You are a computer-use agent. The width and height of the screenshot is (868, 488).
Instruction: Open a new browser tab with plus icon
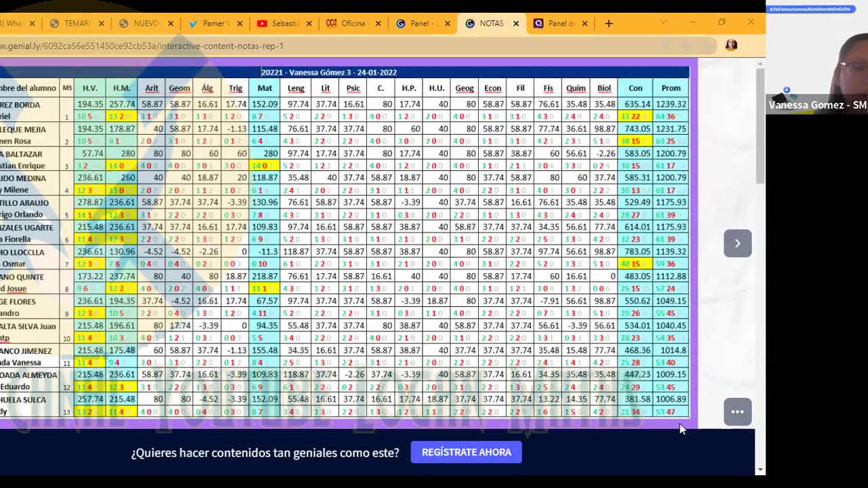point(608,23)
